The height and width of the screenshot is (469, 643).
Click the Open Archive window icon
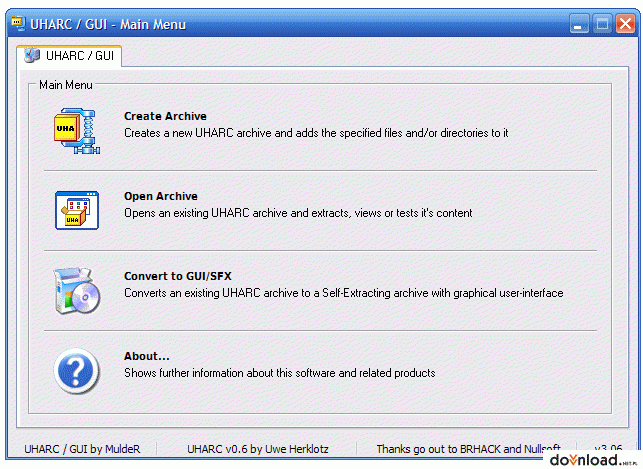77,210
